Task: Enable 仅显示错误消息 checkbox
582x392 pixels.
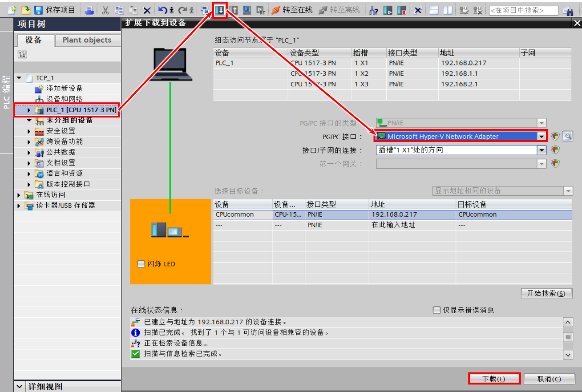Action: [x=437, y=310]
